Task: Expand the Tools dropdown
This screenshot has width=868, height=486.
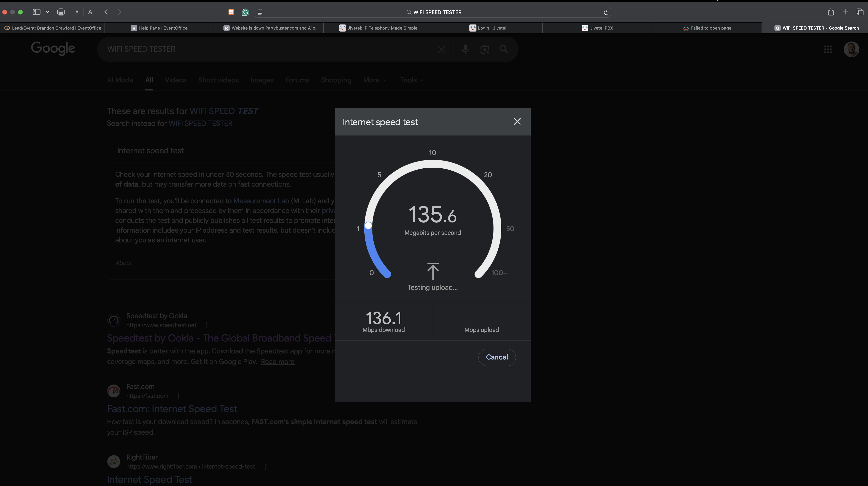Action: click(411, 80)
